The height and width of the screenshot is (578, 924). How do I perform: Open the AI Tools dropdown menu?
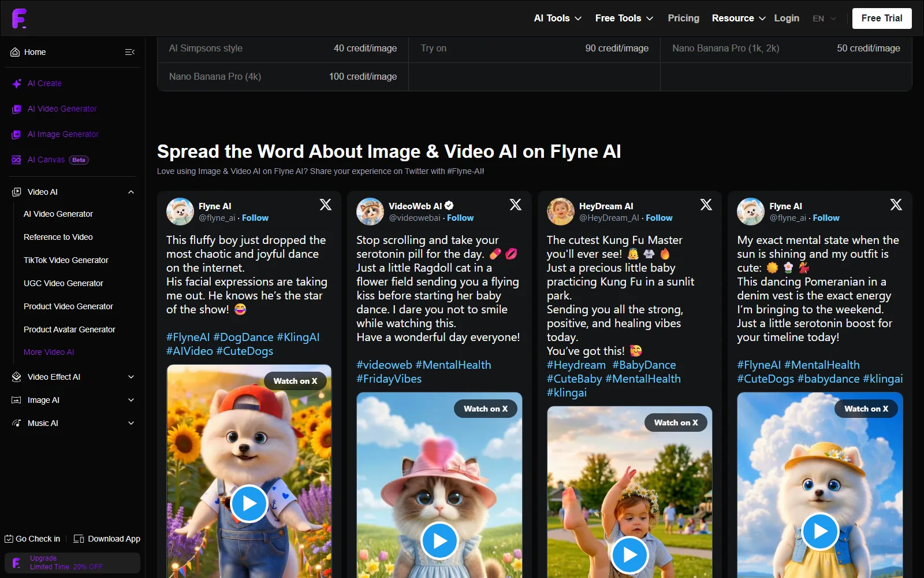(557, 18)
